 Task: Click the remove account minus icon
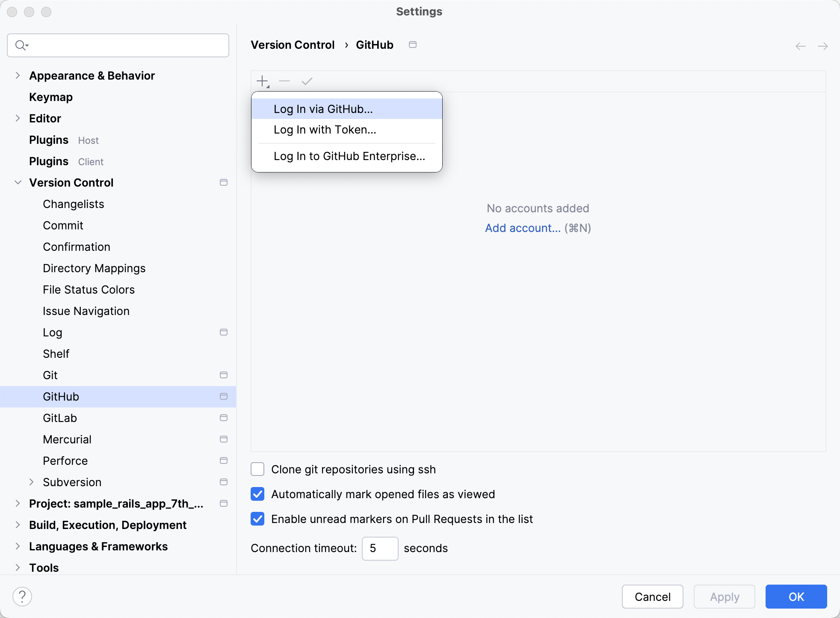[284, 80]
